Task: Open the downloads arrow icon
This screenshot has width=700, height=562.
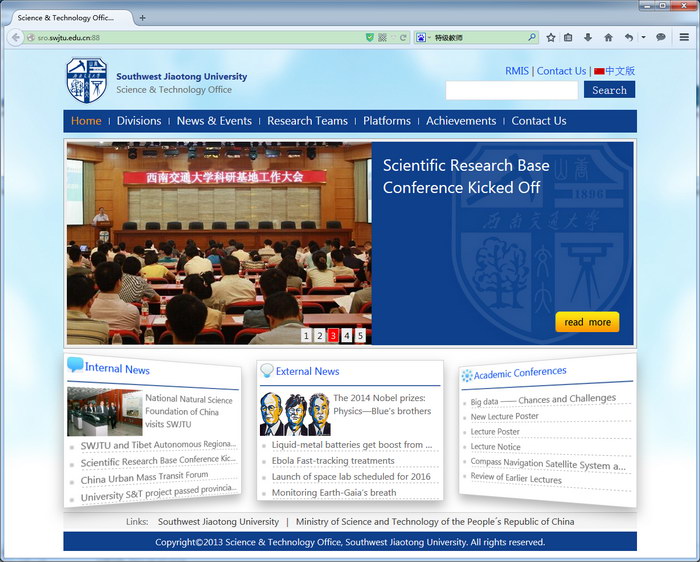Action: (588, 37)
